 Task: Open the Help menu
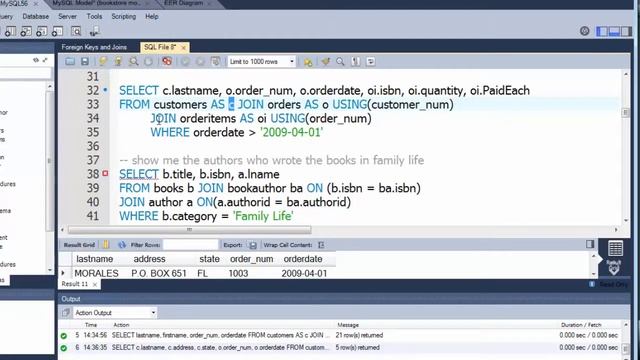click(152, 16)
